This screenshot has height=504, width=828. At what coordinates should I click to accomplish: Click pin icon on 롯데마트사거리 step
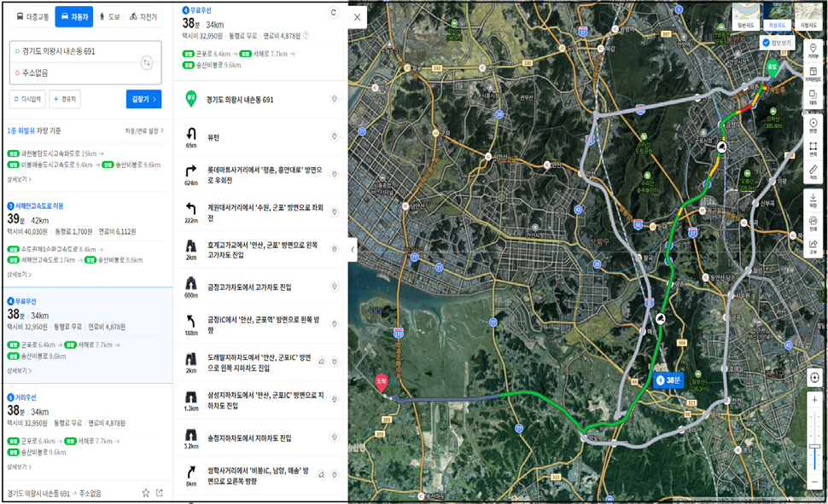(335, 174)
